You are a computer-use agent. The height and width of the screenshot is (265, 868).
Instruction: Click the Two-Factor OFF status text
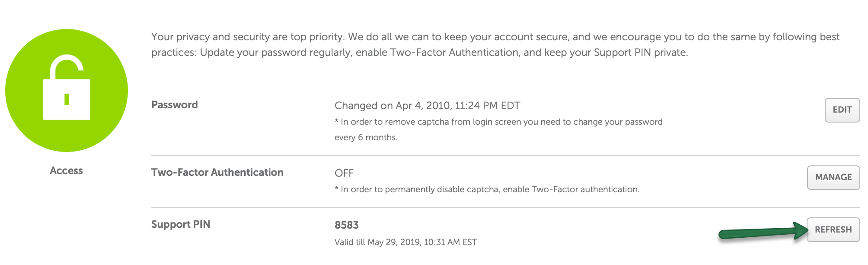click(x=344, y=173)
